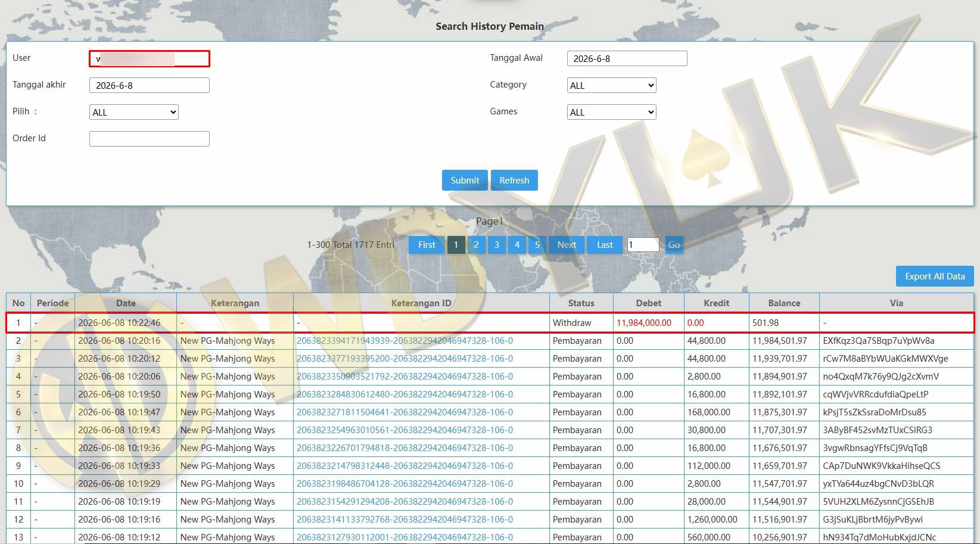This screenshot has height=544, width=980.
Task: Select page 4 in pagination
Action: (517, 245)
